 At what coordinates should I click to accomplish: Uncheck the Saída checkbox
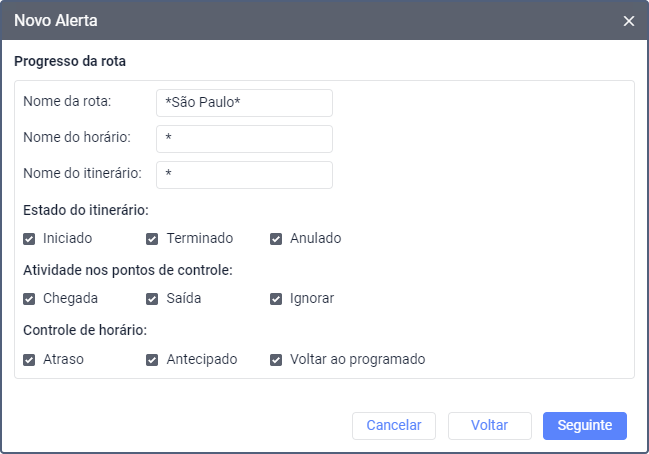(x=152, y=299)
